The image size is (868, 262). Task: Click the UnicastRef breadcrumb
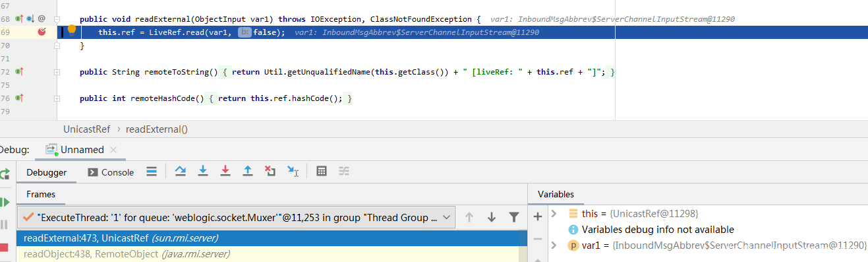pyautogui.click(x=86, y=129)
